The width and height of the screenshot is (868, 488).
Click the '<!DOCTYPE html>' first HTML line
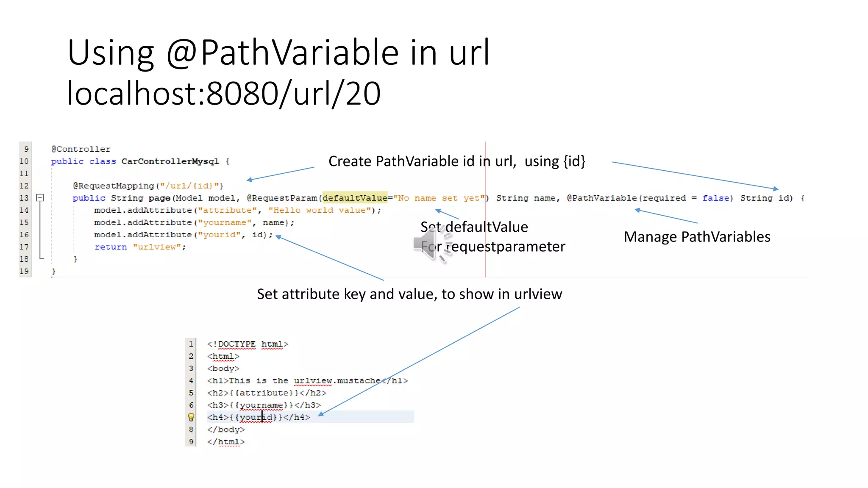[x=248, y=344]
